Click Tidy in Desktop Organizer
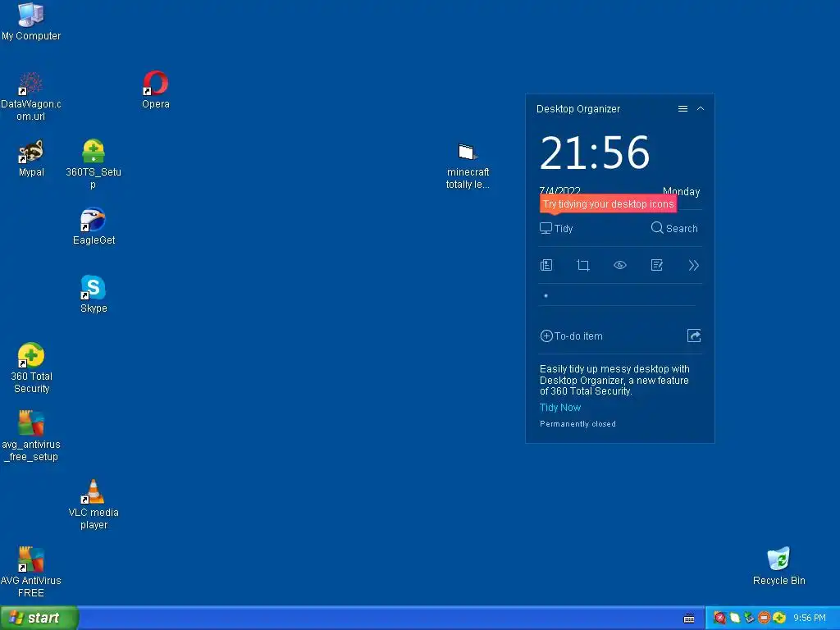Viewport: 840px width, 630px height. pyautogui.click(x=556, y=228)
